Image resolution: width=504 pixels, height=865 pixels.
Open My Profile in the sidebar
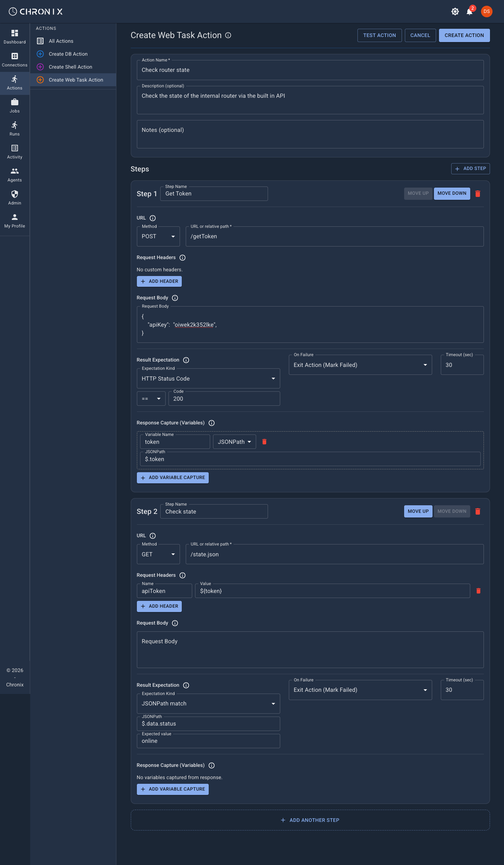pyautogui.click(x=15, y=221)
